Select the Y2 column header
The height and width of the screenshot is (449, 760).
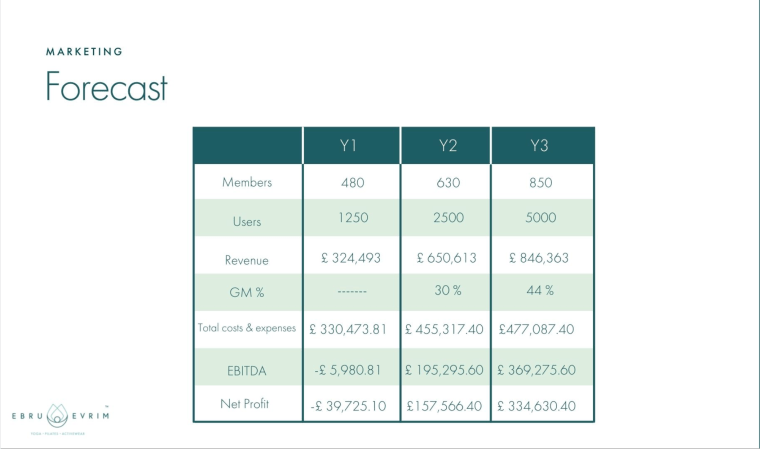[447, 146]
